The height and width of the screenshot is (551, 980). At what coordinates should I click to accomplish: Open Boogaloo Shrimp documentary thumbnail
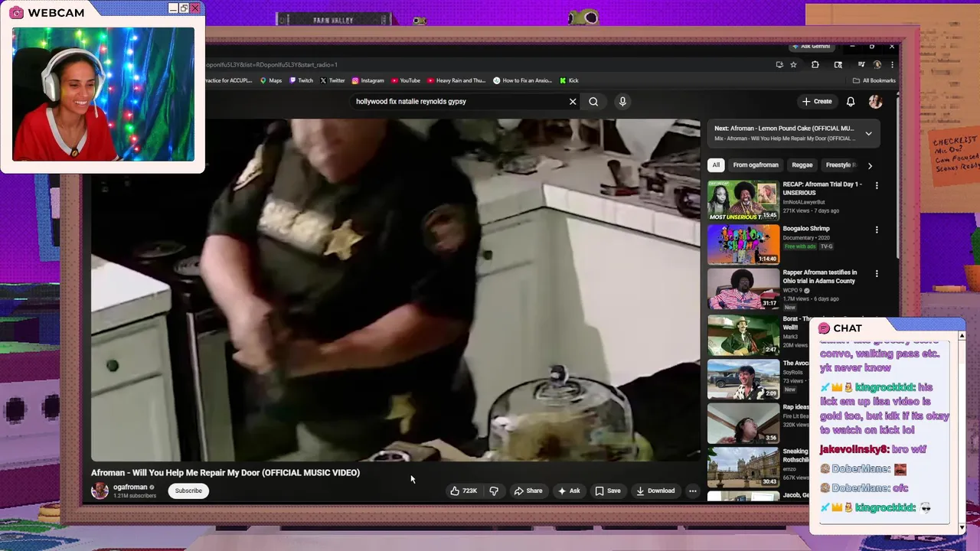(743, 244)
